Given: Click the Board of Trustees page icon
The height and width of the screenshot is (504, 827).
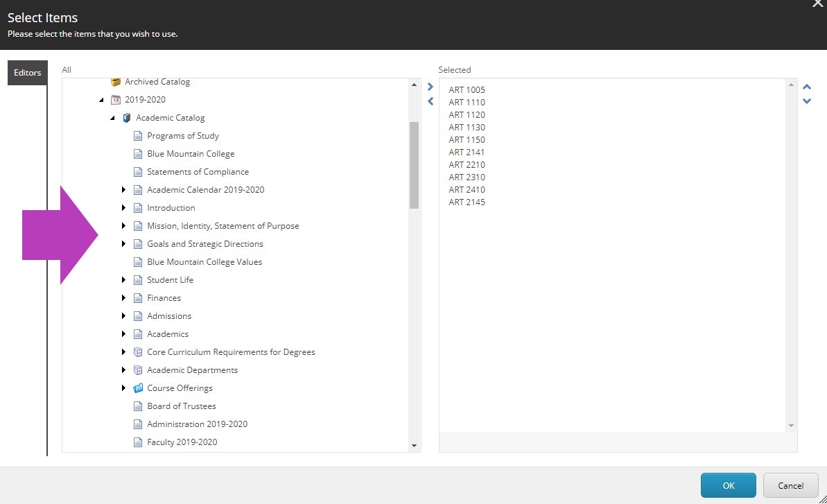Looking at the screenshot, I should click(x=138, y=406).
